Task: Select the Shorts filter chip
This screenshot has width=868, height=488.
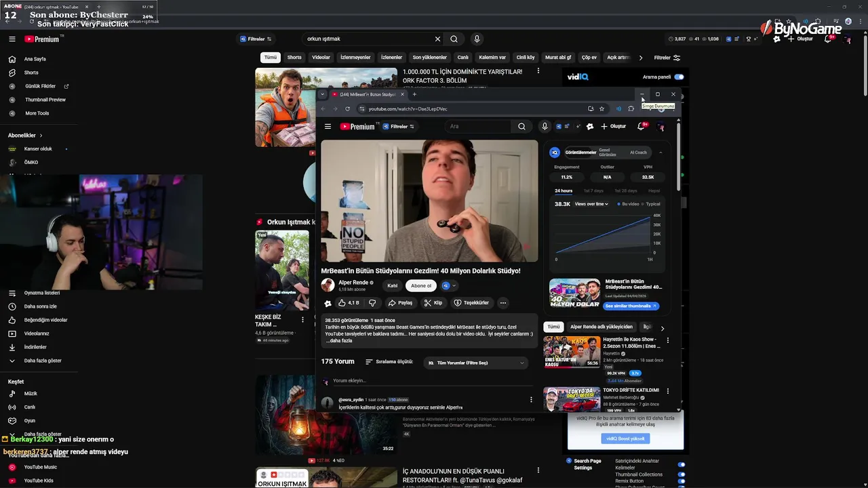Action: 294,58
